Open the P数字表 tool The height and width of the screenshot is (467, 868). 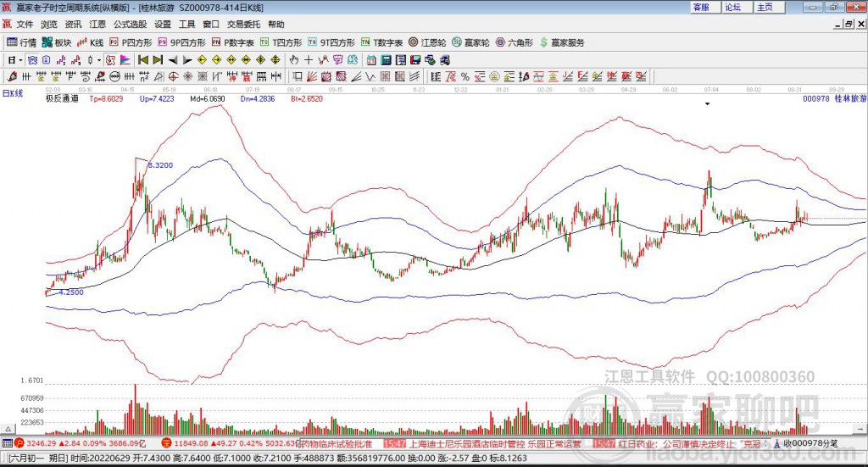click(x=232, y=42)
